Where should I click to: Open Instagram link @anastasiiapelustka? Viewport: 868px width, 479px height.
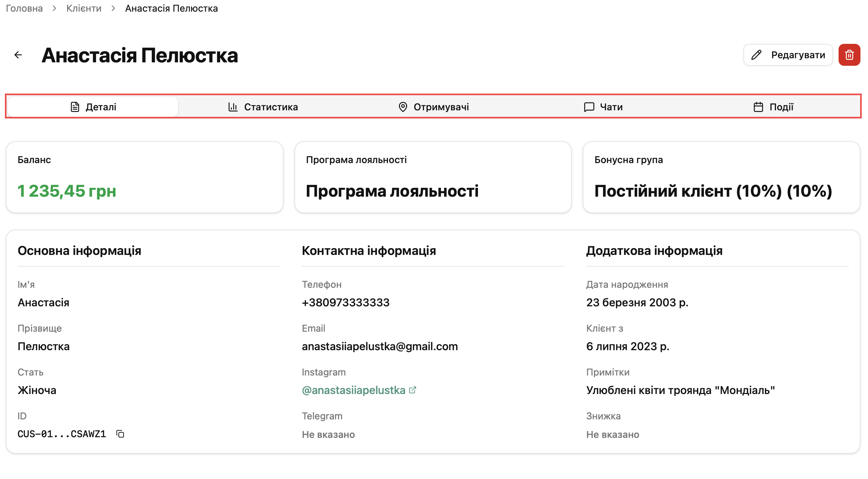pos(354,390)
